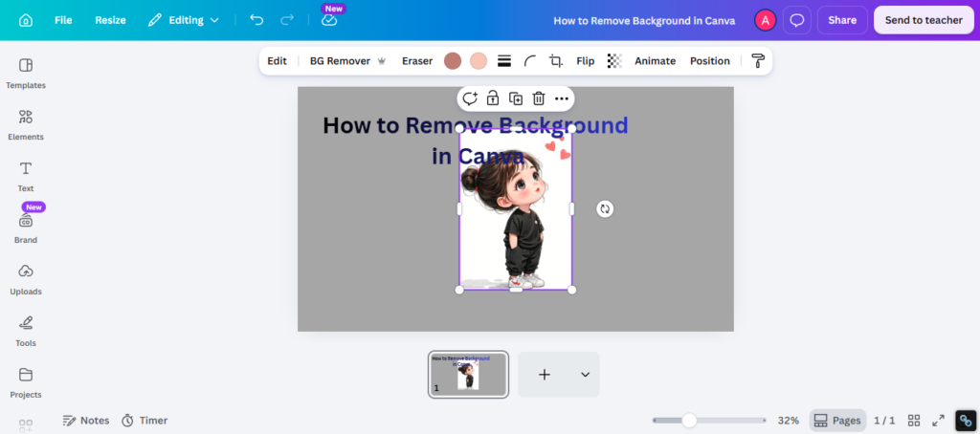Click the Send to teacher button

coord(924,20)
